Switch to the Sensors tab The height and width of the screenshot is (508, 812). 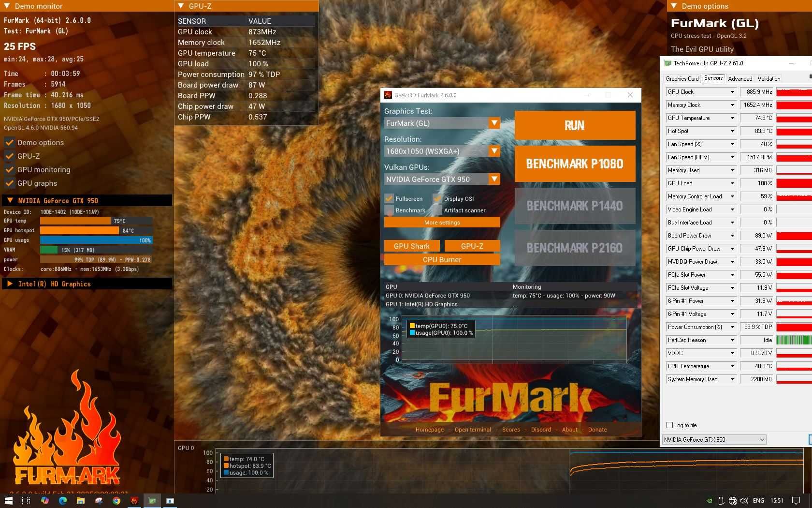(x=713, y=78)
